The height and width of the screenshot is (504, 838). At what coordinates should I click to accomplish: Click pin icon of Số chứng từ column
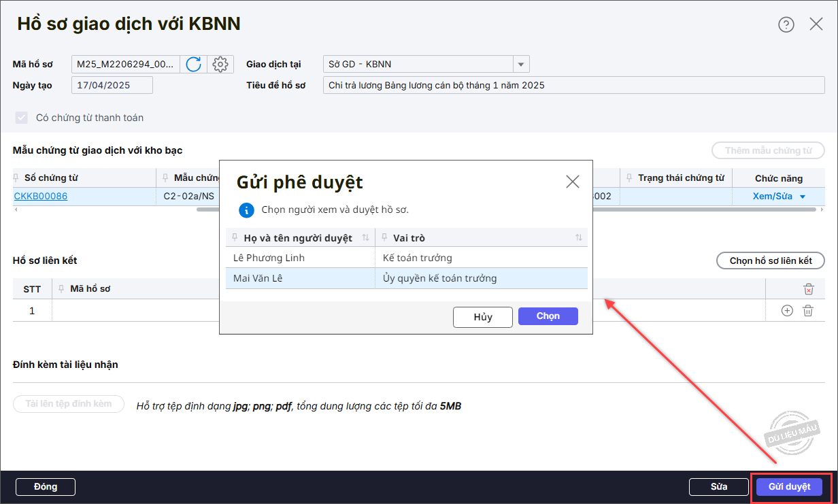click(x=17, y=178)
